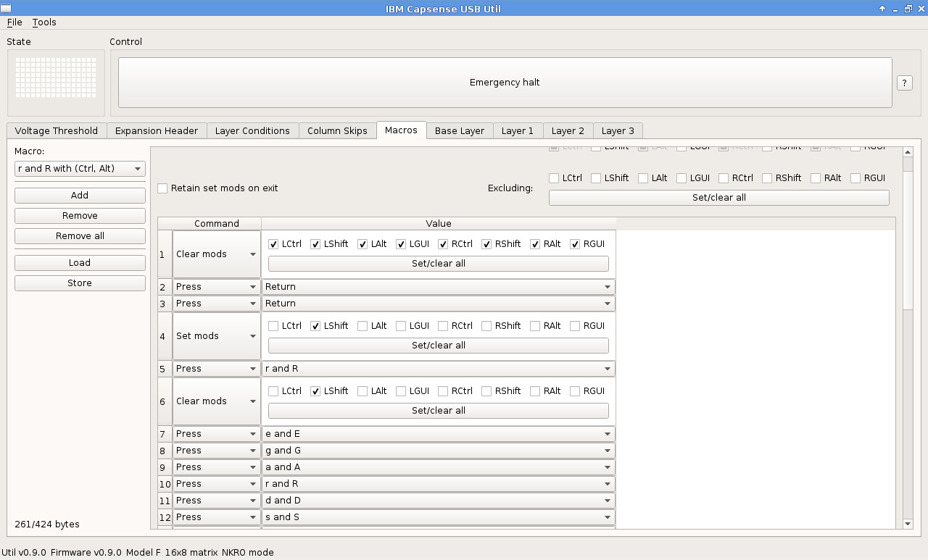This screenshot has width=928, height=560.
Task: Click the key matrix state grid
Action: click(56, 78)
